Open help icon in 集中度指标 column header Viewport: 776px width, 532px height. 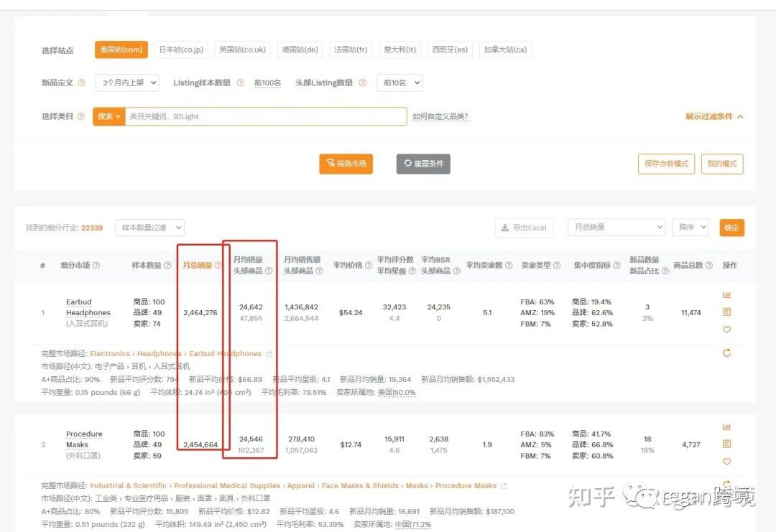616,265
